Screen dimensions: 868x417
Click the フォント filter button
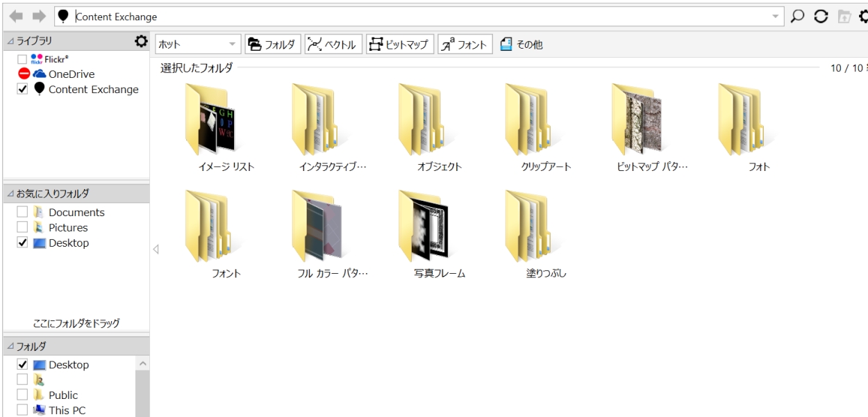pos(465,45)
